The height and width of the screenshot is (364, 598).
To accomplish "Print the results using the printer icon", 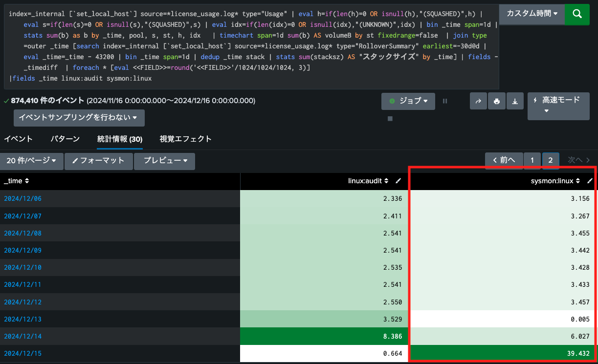I will (x=496, y=101).
